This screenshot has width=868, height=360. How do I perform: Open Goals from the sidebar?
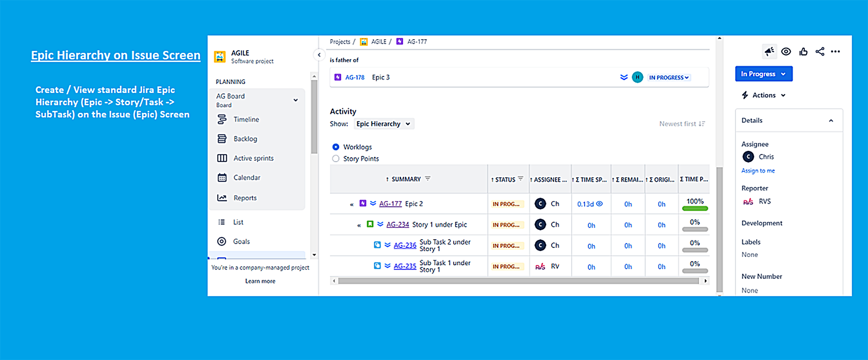(241, 242)
